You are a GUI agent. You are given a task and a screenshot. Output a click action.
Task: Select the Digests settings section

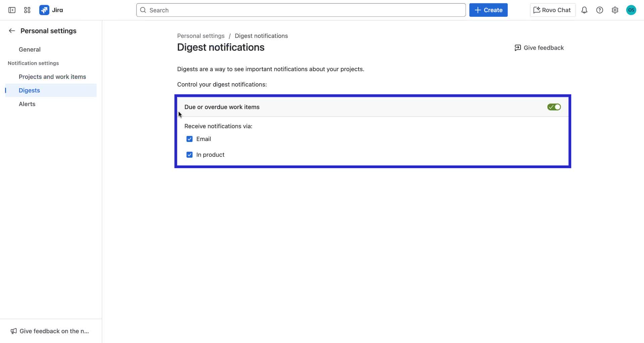pos(29,90)
